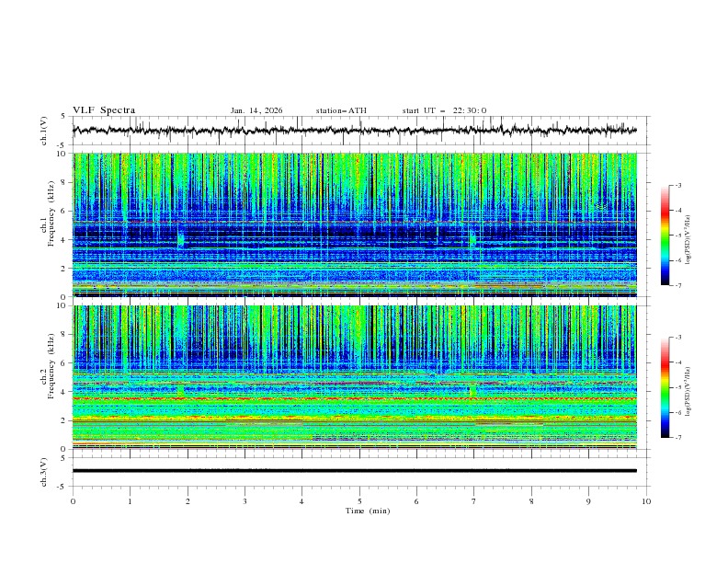Click the "-3" tick on ch.1 colorbar
The image size is (728, 563).
(x=677, y=185)
